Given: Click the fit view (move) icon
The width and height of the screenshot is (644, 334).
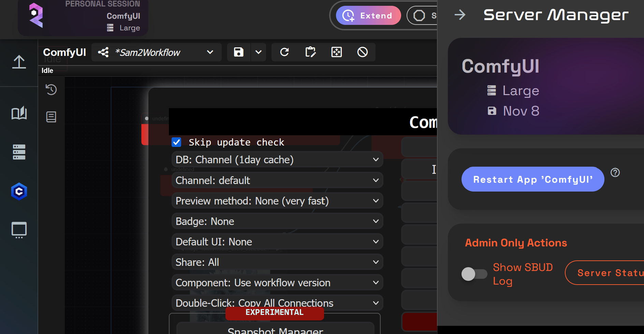Looking at the screenshot, I should [x=336, y=52].
